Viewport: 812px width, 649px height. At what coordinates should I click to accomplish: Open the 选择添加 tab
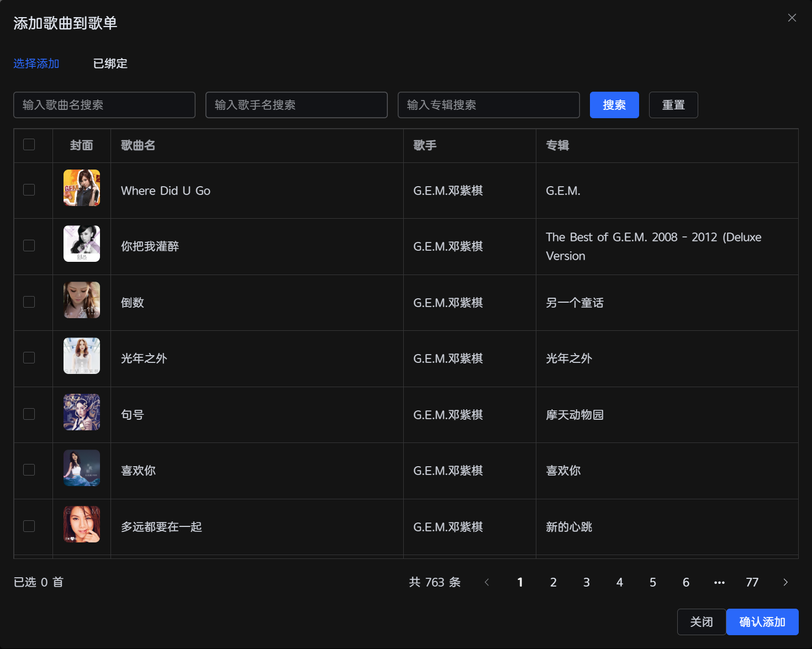click(36, 64)
